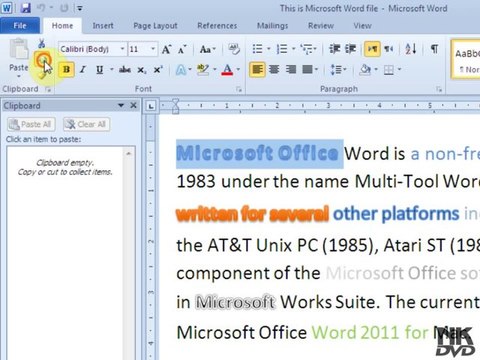Click the orange text "written for several"

pos(252,214)
